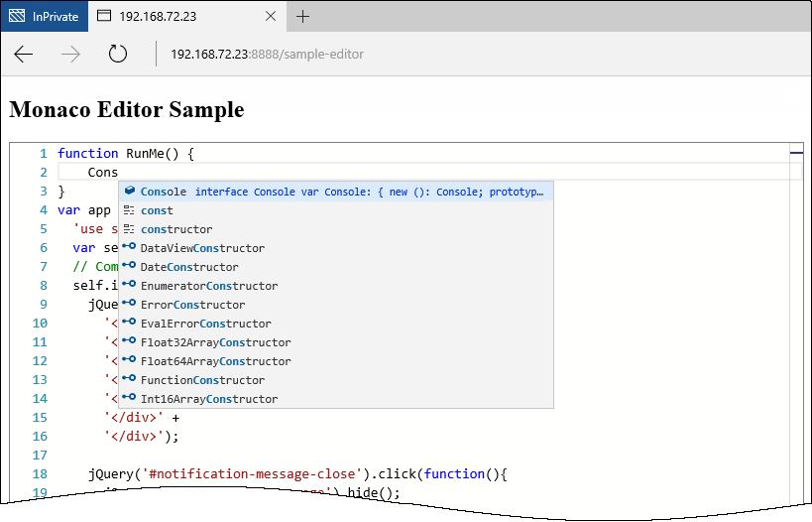The image size is (812, 522).
Task: Click the Console suggestion's interface icon
Action: [129, 192]
